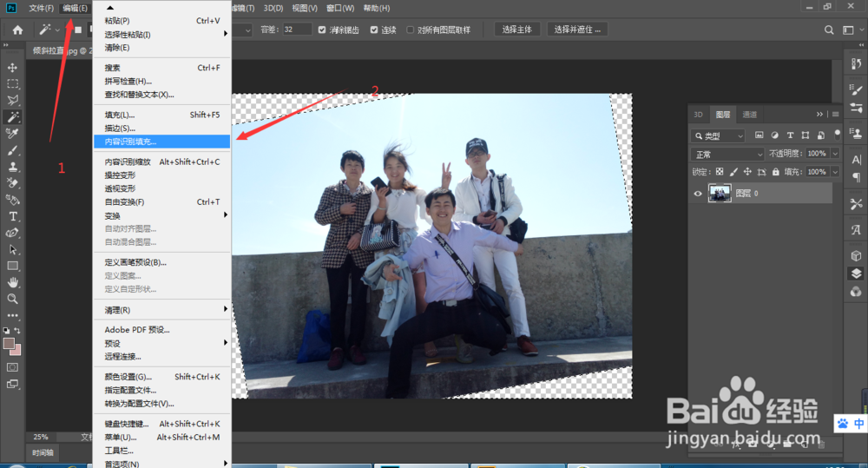Open the 文件(F) menu
This screenshot has width=868, height=468.
tap(41, 8)
